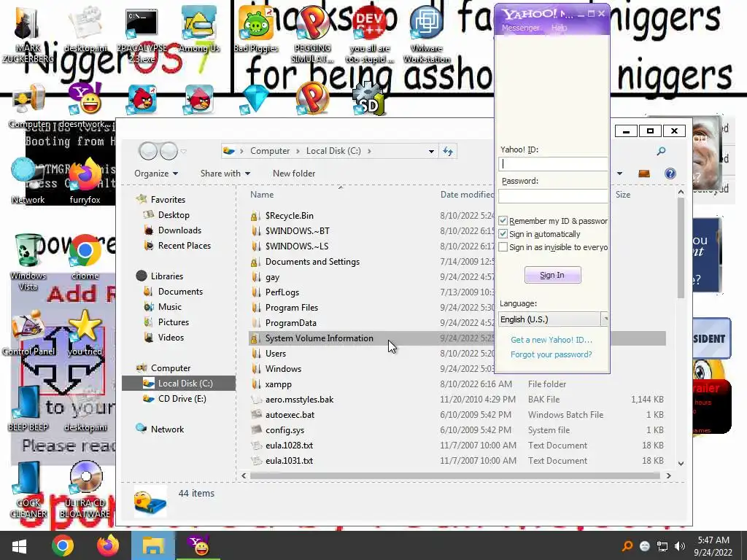Open the change view dropdown arrow

pyautogui.click(x=619, y=174)
